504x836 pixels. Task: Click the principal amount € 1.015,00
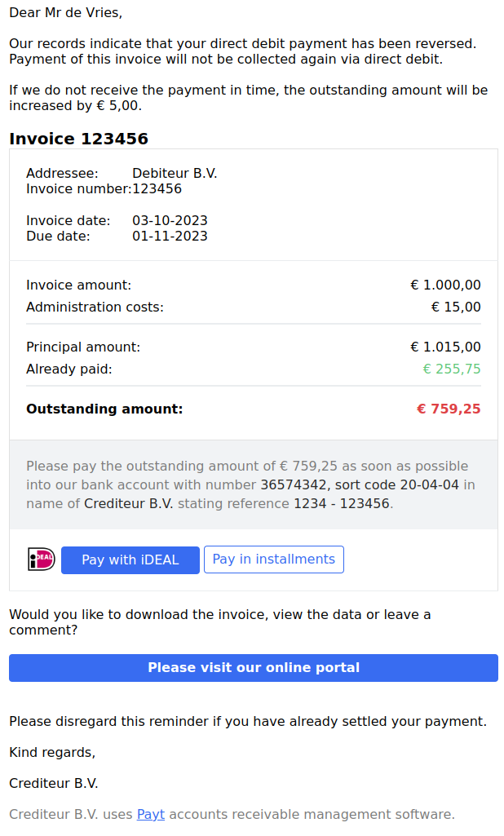445,347
